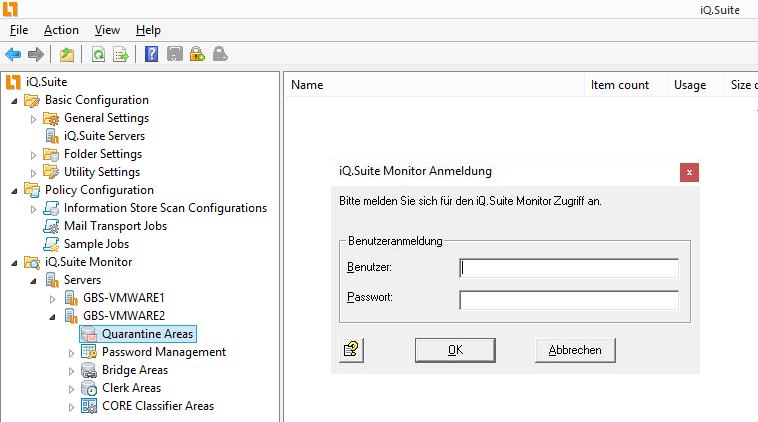Viewport: 758px width, 422px height.
Task: Click the Refresh toolbar icon
Action: 98,54
